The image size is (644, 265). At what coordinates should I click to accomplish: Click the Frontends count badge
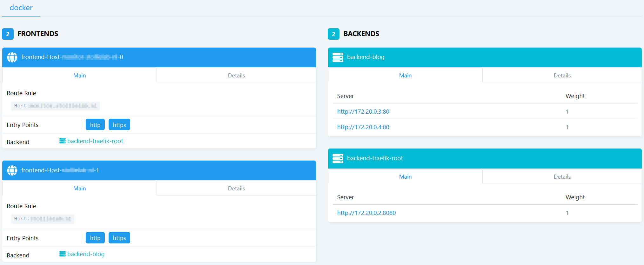tap(8, 34)
